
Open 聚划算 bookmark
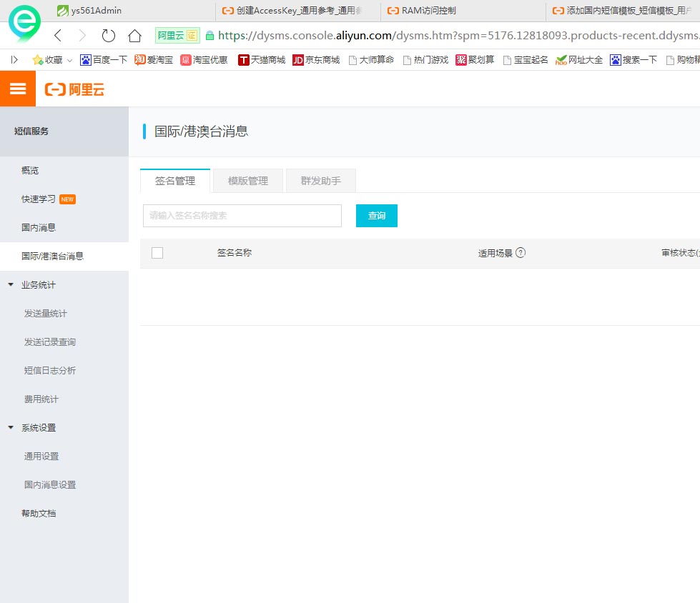(475, 60)
